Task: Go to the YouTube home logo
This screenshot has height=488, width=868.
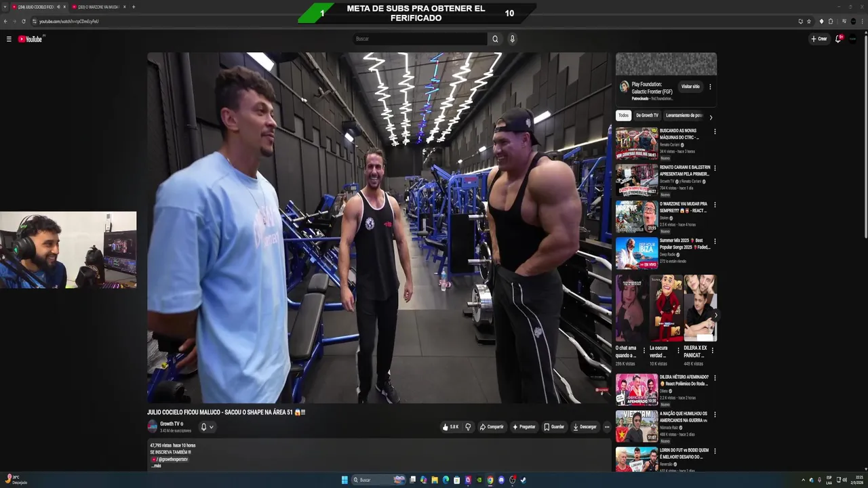Action: point(31,39)
